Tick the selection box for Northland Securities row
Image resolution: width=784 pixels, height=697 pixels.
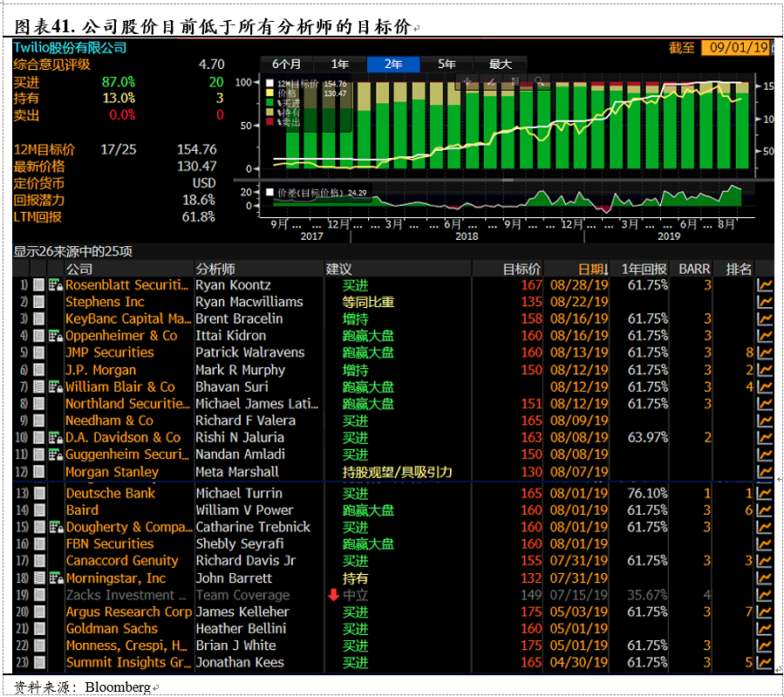(x=38, y=404)
